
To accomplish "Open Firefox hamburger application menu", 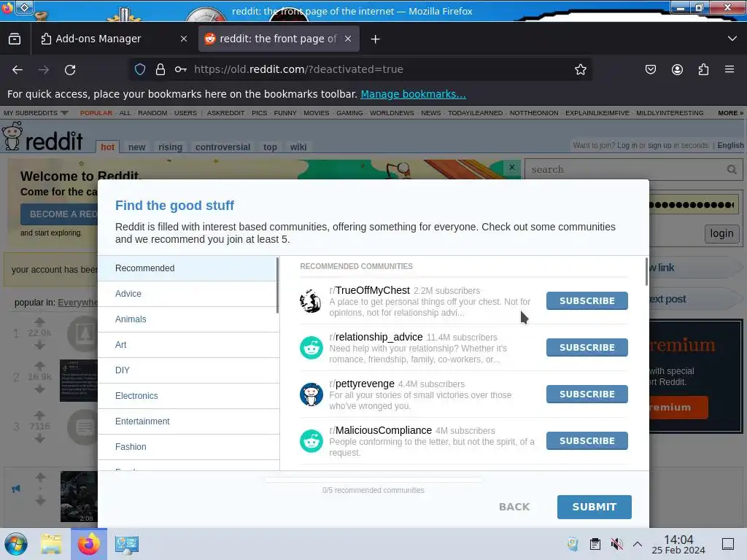I will tap(729, 69).
